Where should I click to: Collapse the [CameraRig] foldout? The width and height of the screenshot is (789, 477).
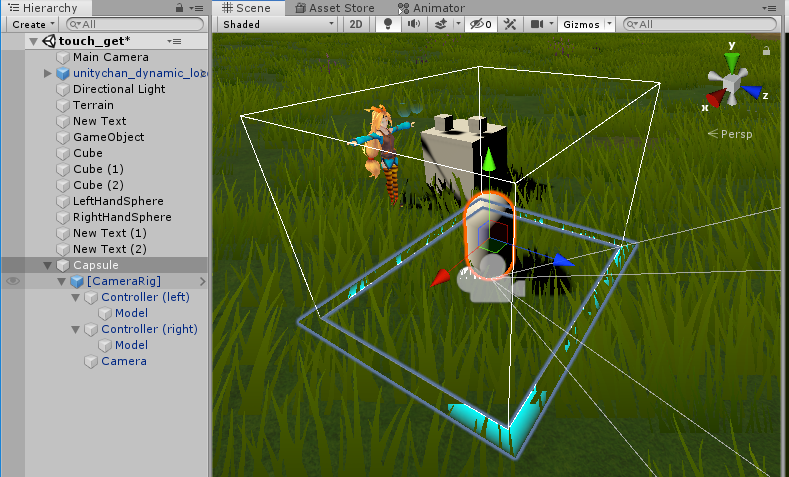click(x=61, y=281)
